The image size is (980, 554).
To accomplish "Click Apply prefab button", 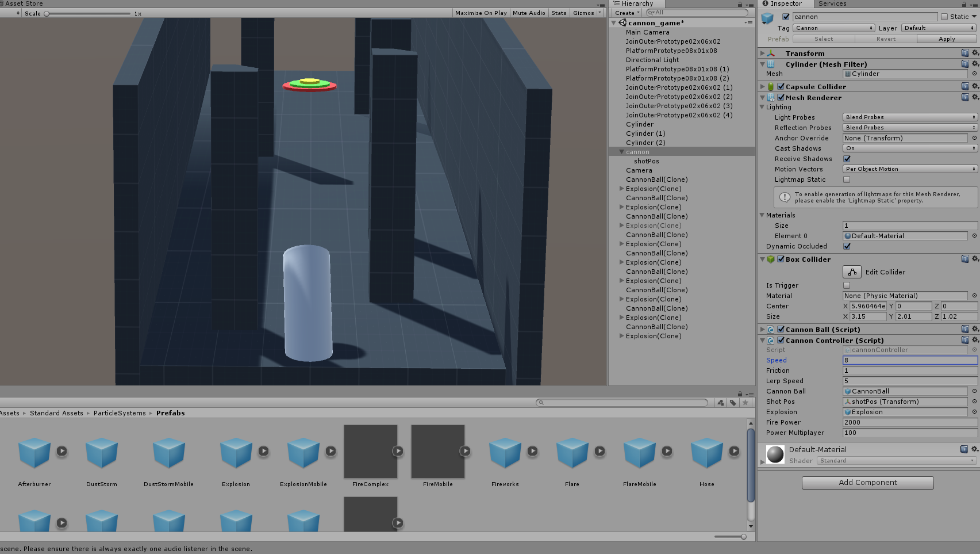I will pyautogui.click(x=947, y=39).
